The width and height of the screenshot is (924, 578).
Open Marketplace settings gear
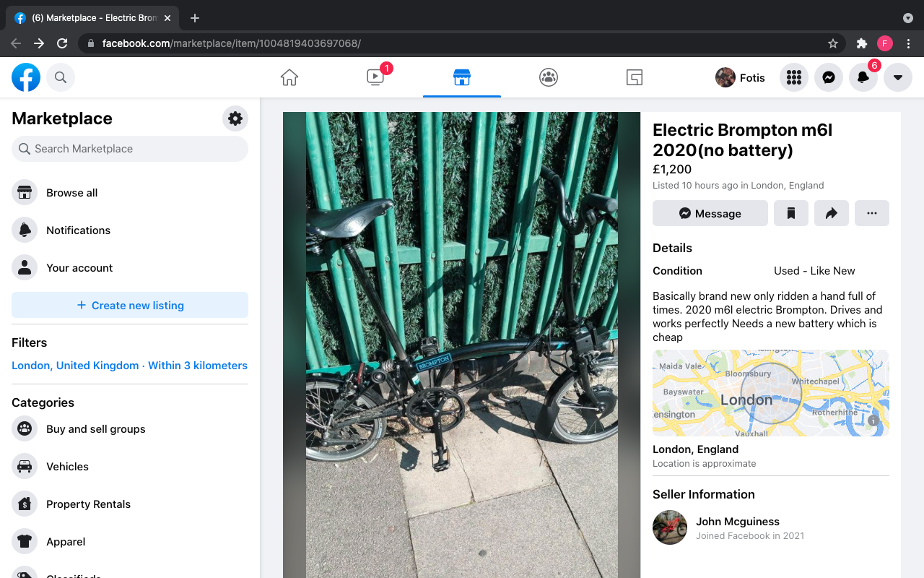point(235,118)
